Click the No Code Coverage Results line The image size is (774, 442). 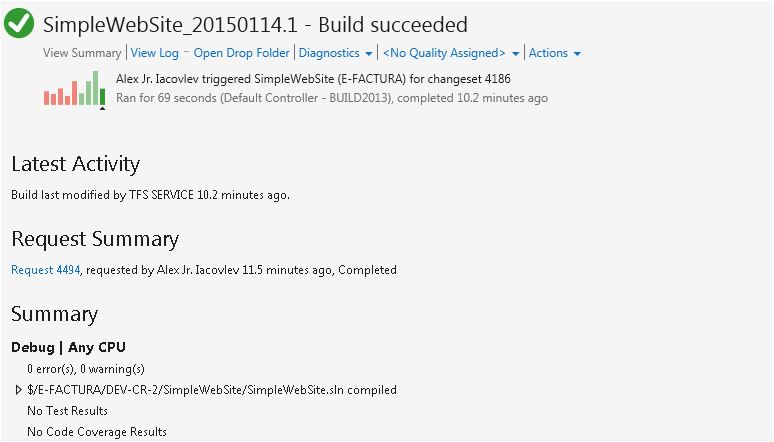click(97, 432)
